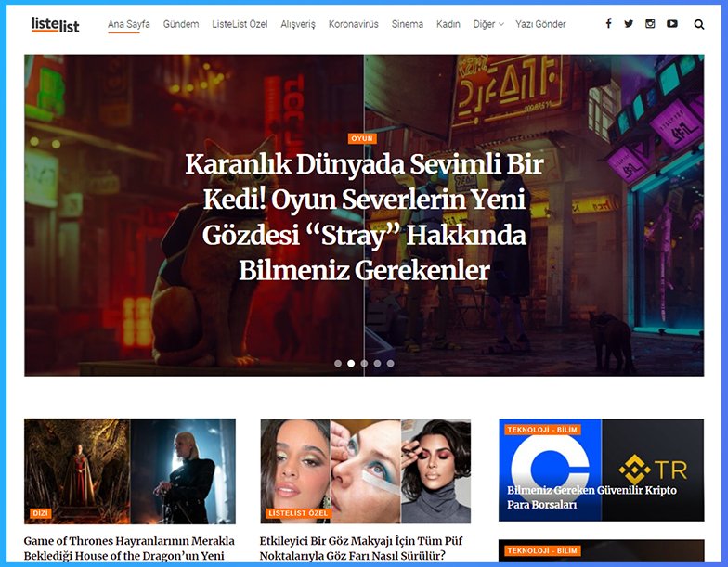Select the third slider dot
Viewport: 728px width, 567px height.
[x=364, y=364]
